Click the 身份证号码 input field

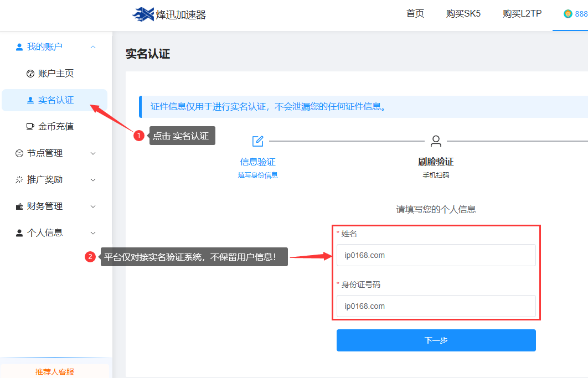(x=436, y=305)
